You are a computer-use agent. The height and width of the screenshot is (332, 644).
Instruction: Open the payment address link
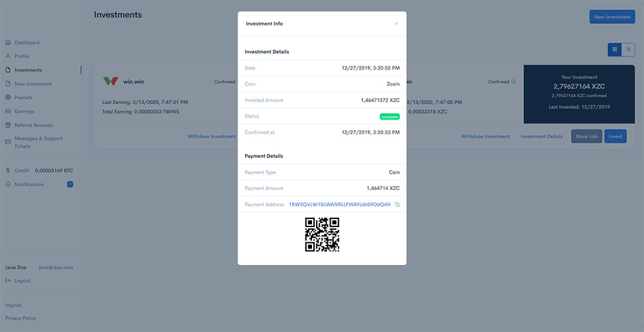tap(339, 205)
